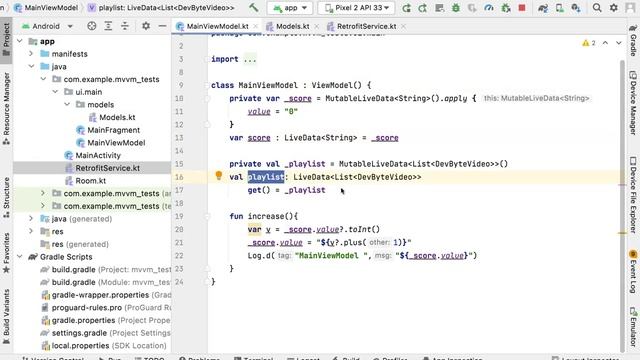The width and height of the screenshot is (640, 360).
Task: Select opened file target icon in Project panel
Action: (91, 26)
